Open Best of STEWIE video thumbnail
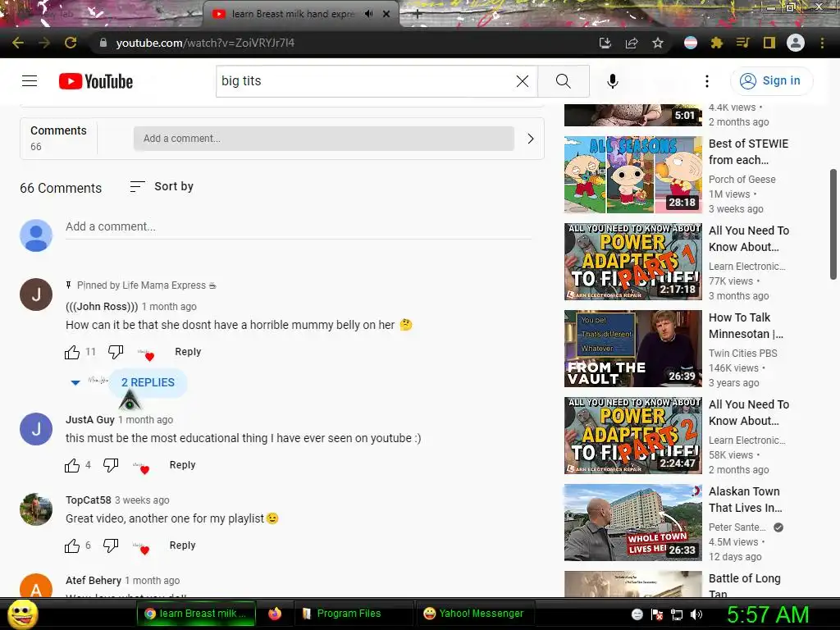Image resolution: width=840 pixels, height=630 pixels. 632,175
